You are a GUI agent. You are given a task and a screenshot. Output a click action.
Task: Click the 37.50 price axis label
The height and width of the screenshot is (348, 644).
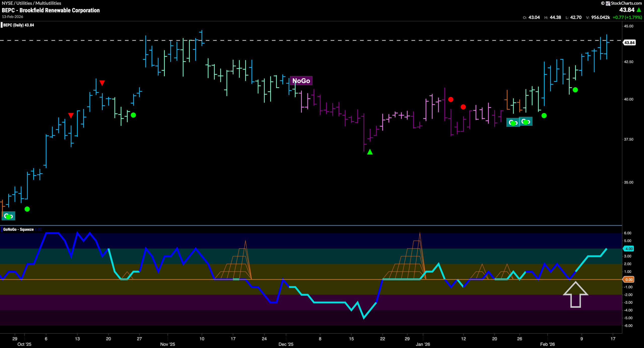628,139
